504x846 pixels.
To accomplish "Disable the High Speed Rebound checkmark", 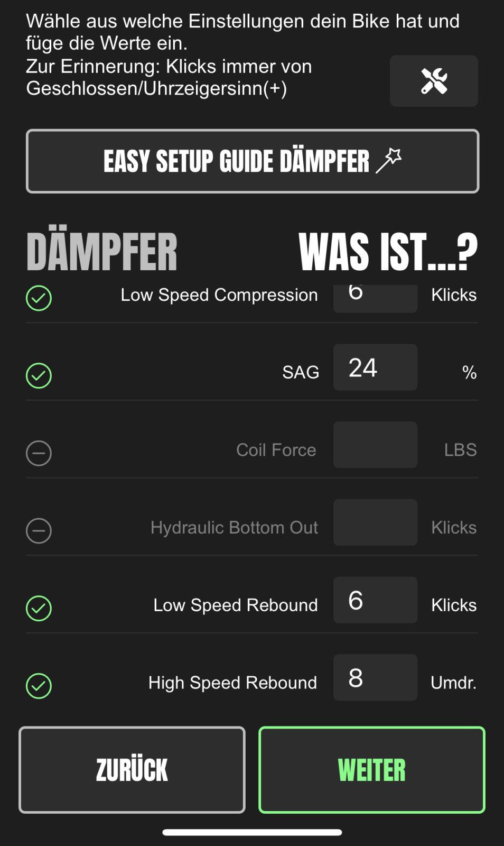I will (39, 686).
